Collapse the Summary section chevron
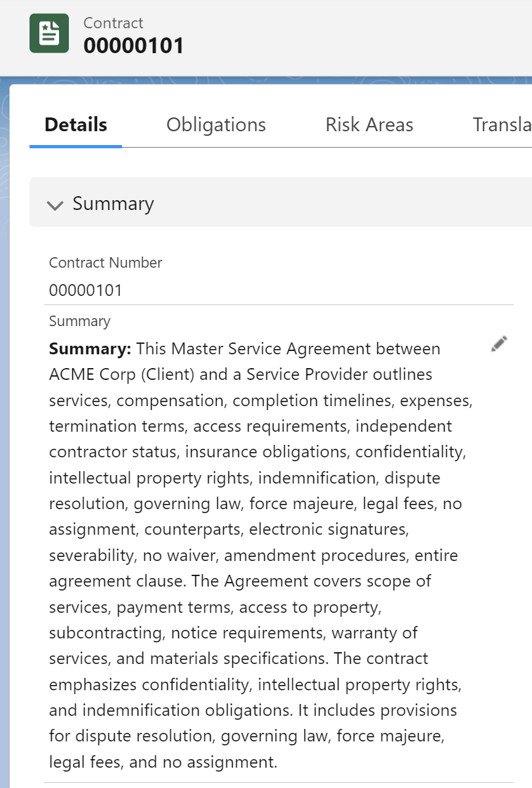The height and width of the screenshot is (788, 532). pyautogui.click(x=56, y=205)
